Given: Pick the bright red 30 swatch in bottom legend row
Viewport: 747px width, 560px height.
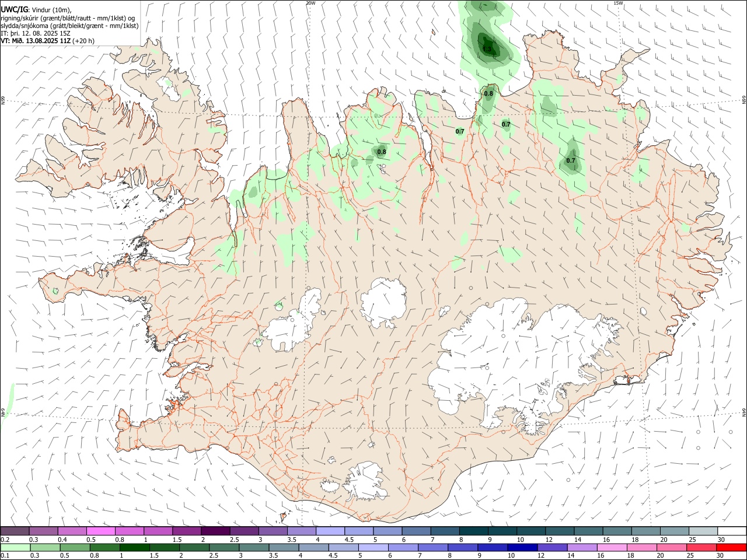Looking at the screenshot, I should [x=731, y=547].
